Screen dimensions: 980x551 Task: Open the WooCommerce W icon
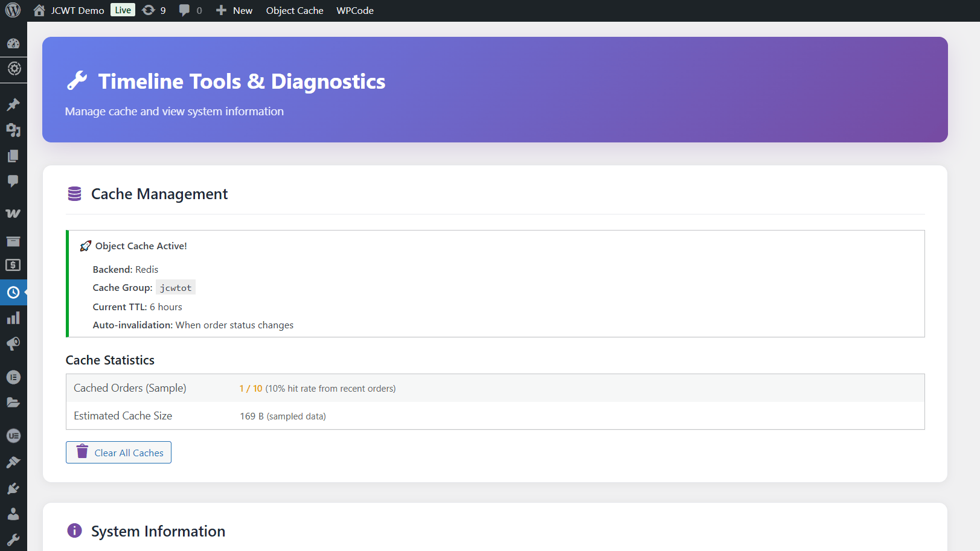coord(13,212)
